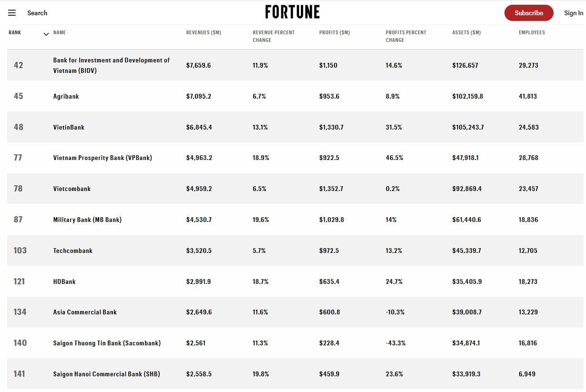586x392 pixels.
Task: Select VietinBank profits change 31.5%
Action: 394,127
